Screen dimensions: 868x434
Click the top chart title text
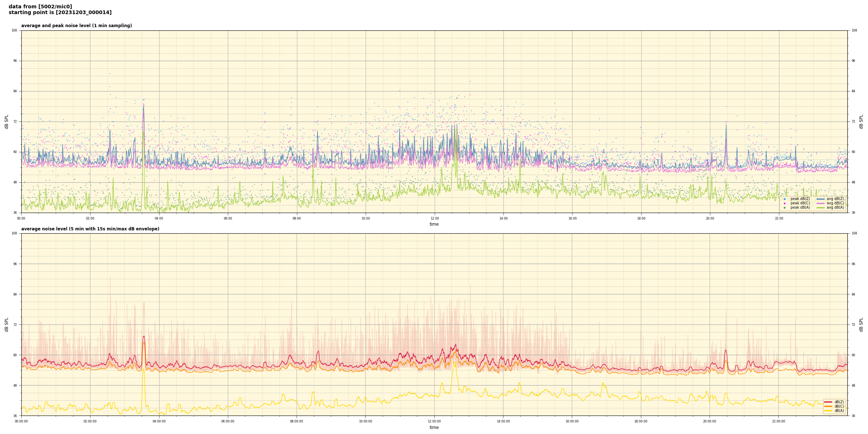pyautogui.click(x=76, y=26)
